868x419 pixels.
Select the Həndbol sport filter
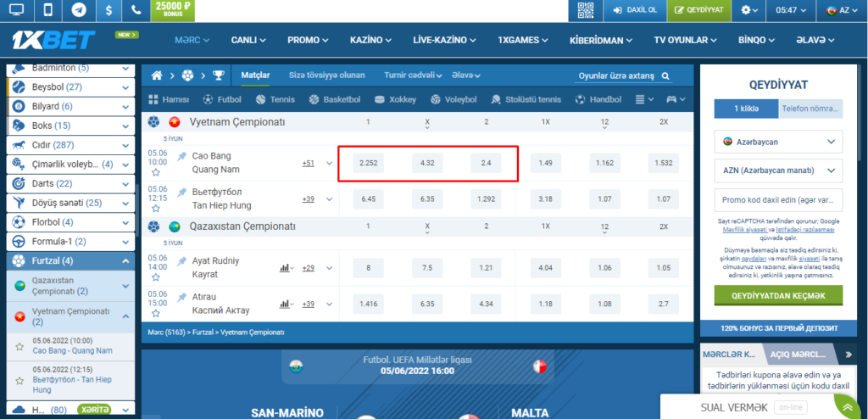point(598,99)
